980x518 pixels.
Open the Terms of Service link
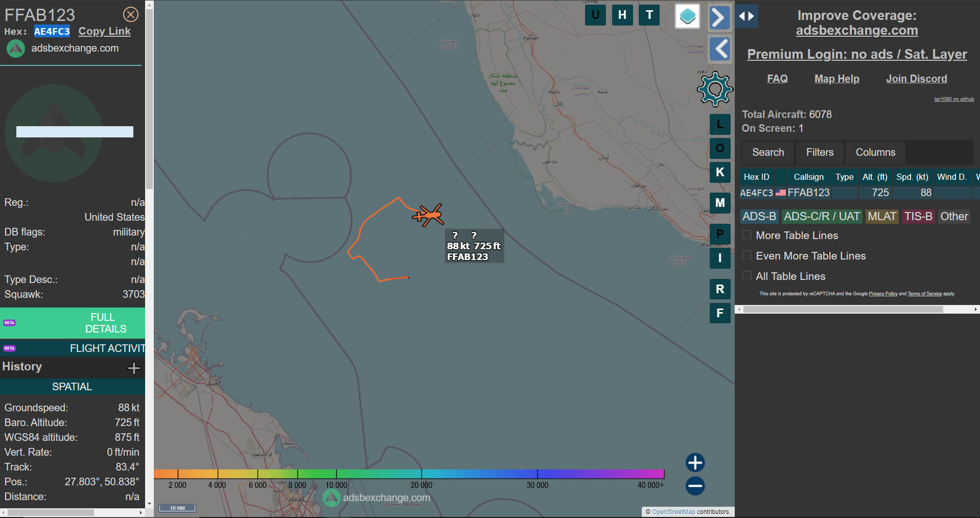tap(924, 294)
